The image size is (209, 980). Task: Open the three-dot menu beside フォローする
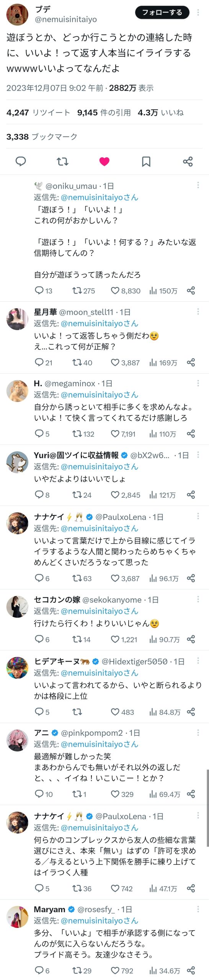(x=198, y=13)
